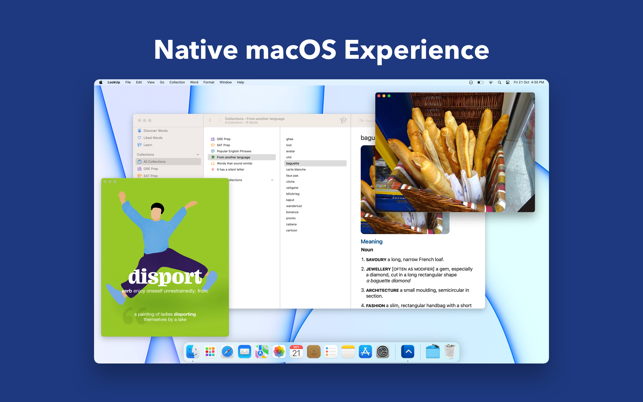Select the word baguette in the list
The height and width of the screenshot is (402, 643).
(x=315, y=163)
